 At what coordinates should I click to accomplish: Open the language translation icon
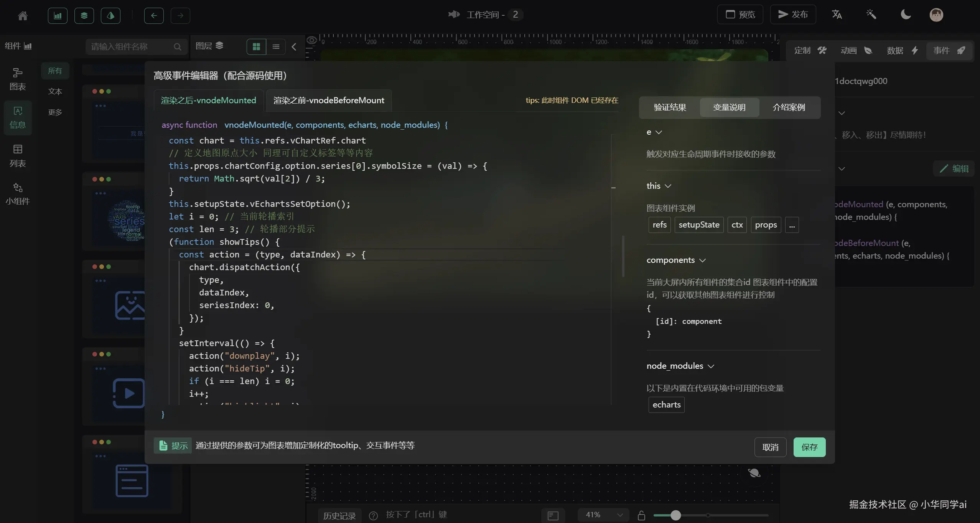(837, 15)
